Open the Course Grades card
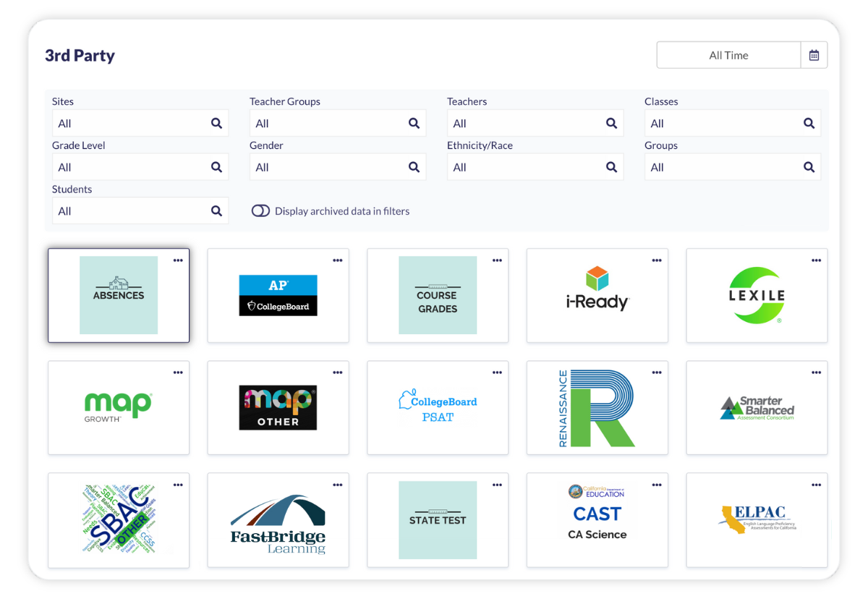This screenshot has width=868, height=599. [x=438, y=295]
